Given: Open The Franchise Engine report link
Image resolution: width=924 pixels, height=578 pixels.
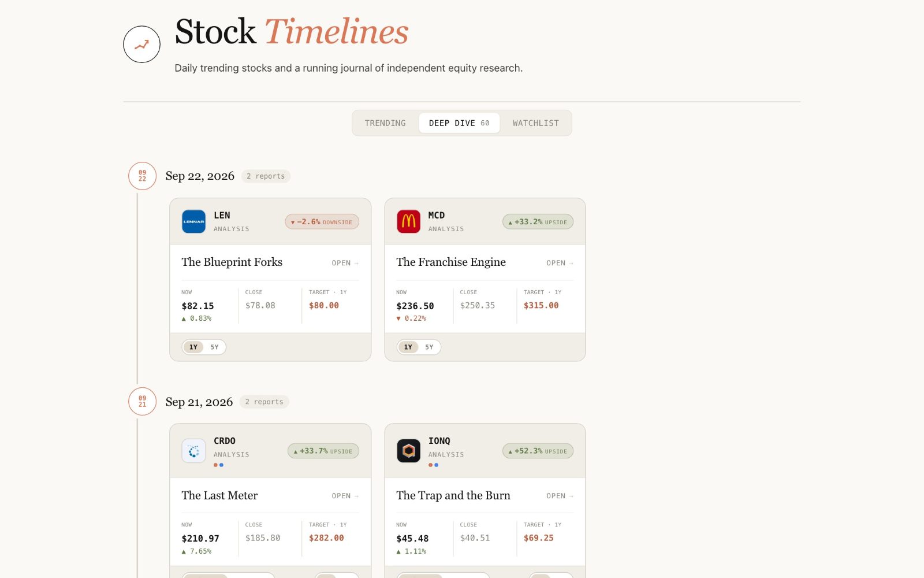Looking at the screenshot, I should (560, 263).
